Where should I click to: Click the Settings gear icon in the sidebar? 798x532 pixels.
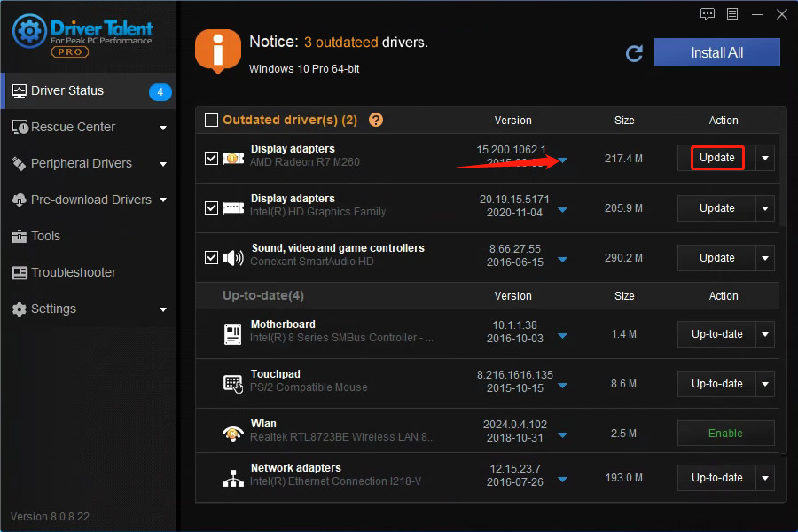[x=20, y=309]
